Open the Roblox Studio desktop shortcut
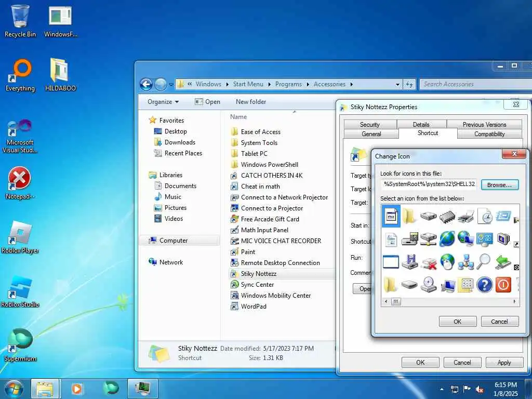The width and height of the screenshot is (532, 399). pyautogui.click(x=20, y=291)
